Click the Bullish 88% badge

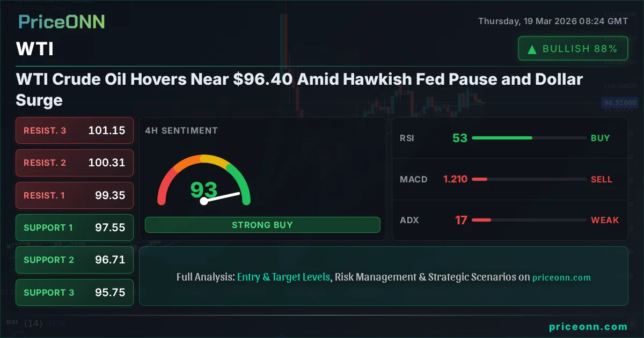(x=573, y=49)
